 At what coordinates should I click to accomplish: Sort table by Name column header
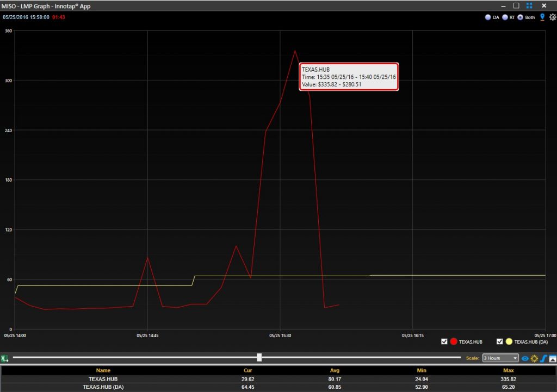click(x=103, y=370)
